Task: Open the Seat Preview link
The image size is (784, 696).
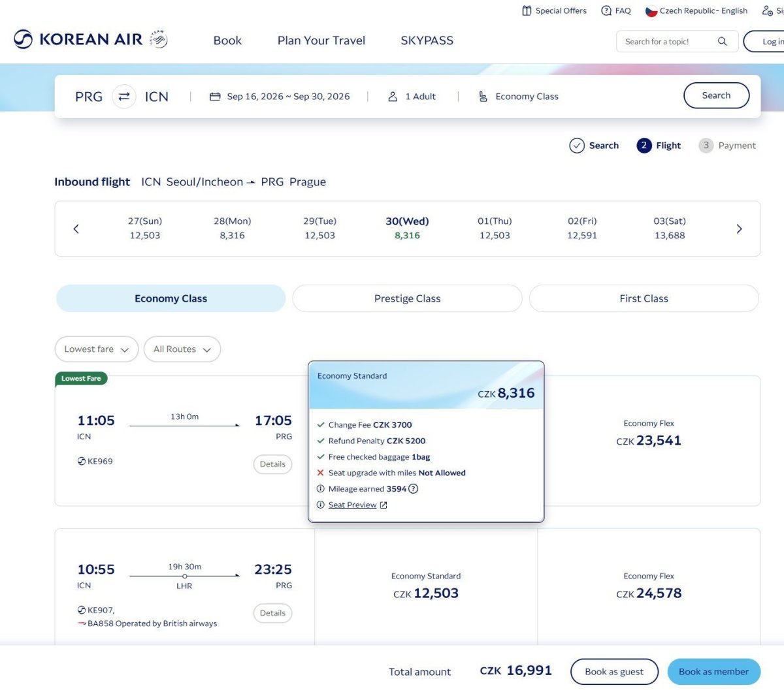Action: point(353,505)
